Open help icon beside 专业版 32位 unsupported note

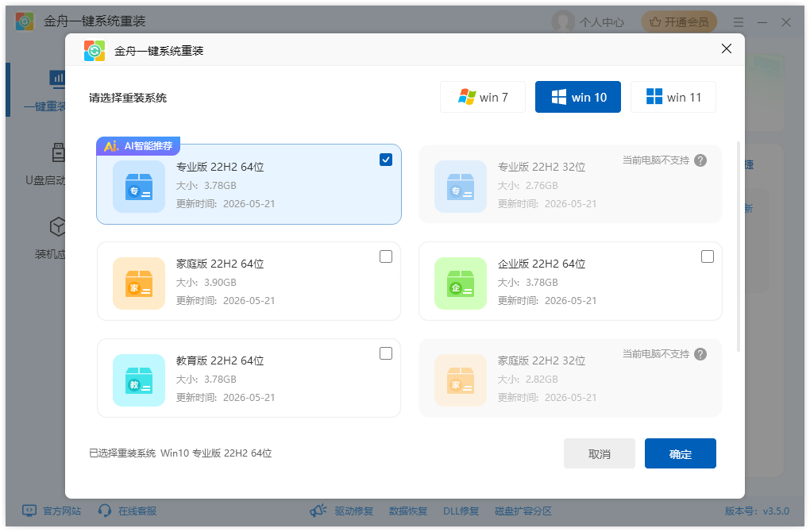pos(700,160)
